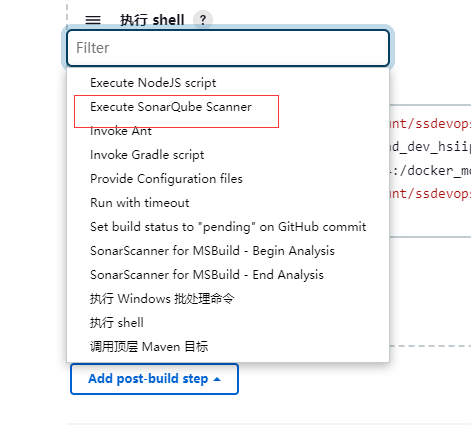Select 执行 shell from the step list
471x428 pixels.
[x=228, y=323]
